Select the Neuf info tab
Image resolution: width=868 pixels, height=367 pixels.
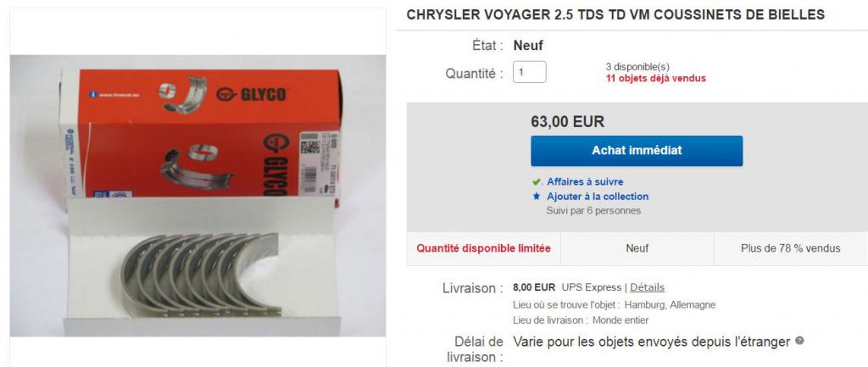[x=637, y=248]
